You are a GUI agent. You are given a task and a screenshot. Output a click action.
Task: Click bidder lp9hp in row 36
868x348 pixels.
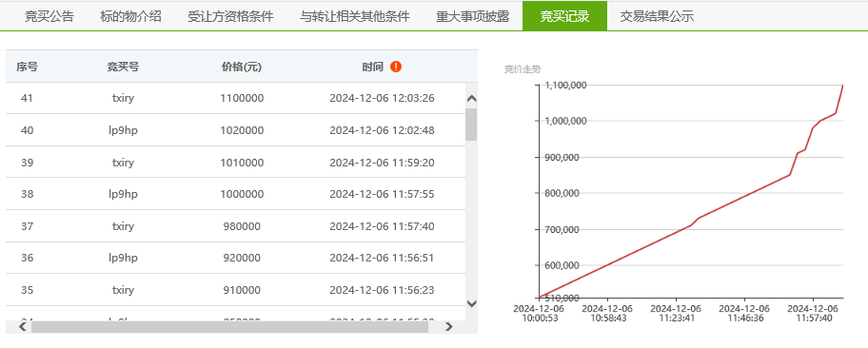(x=123, y=258)
